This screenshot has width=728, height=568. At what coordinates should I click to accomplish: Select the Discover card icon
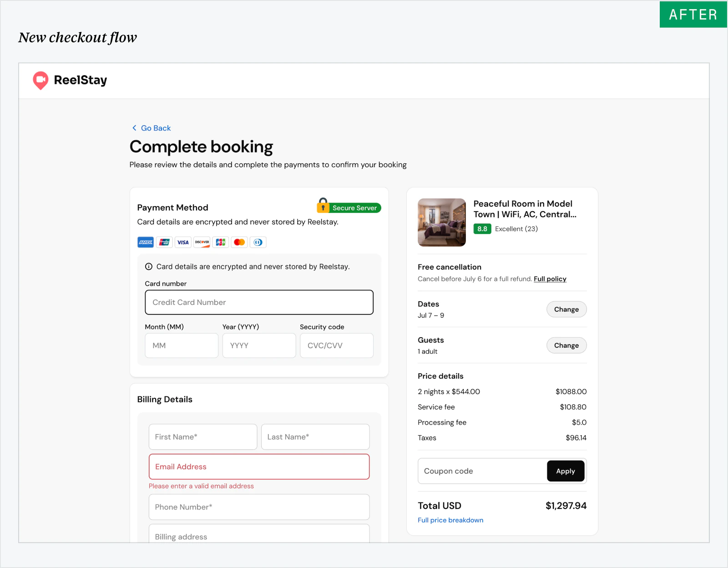[x=202, y=242]
